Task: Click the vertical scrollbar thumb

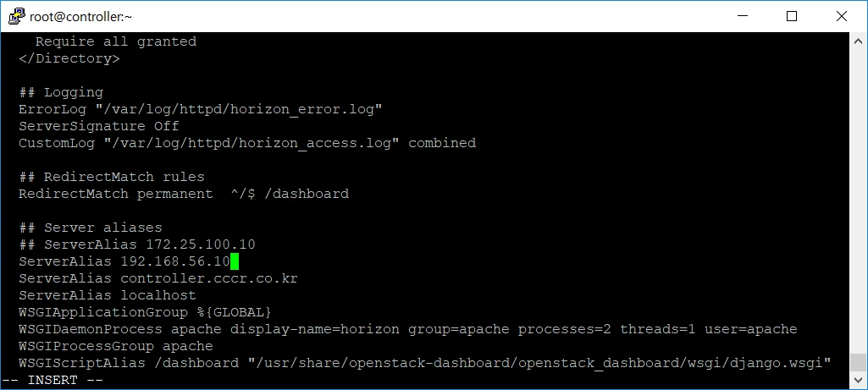Action: (858, 362)
